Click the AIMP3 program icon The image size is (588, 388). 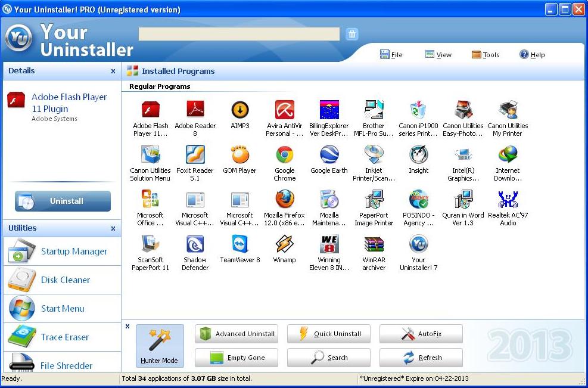[x=239, y=110]
